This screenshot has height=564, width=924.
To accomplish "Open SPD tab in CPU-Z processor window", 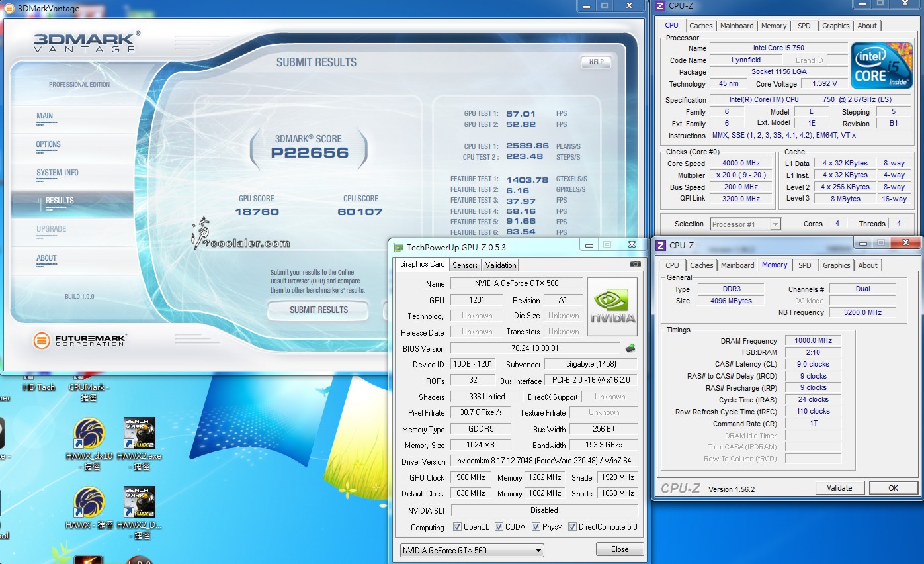I will (804, 26).
